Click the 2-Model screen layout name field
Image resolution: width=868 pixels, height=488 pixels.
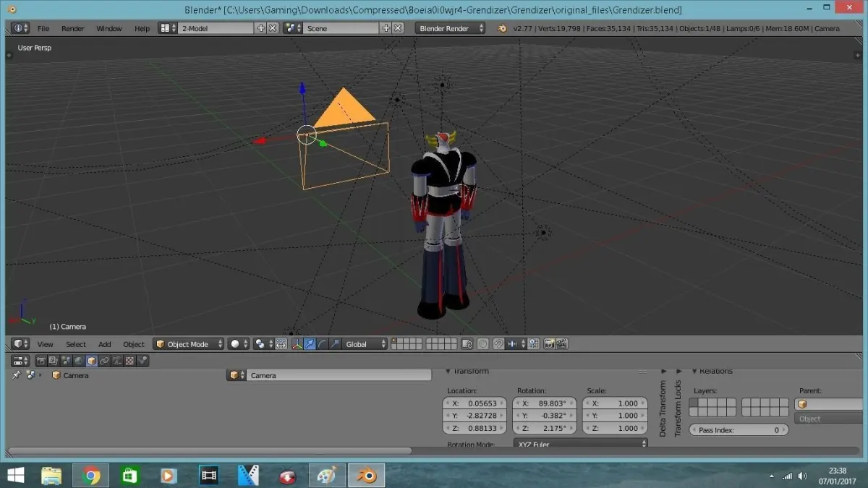[x=216, y=28]
